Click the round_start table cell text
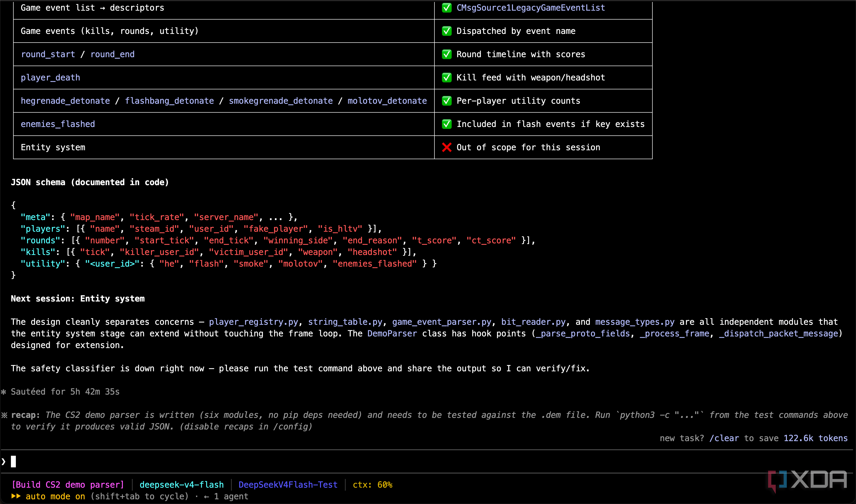The height and width of the screenshot is (504, 856). [x=48, y=54]
